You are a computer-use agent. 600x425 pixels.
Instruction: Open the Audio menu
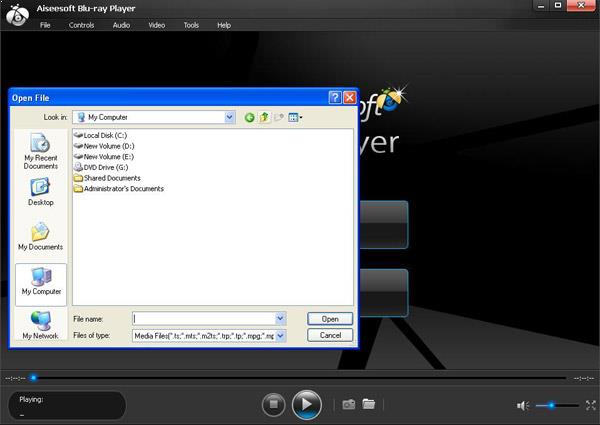point(121,25)
